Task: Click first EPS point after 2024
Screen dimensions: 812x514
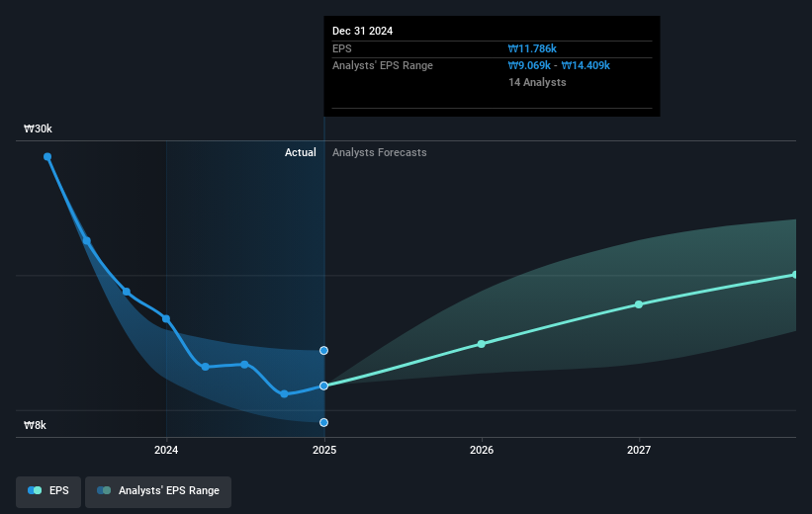Action: click(x=205, y=367)
